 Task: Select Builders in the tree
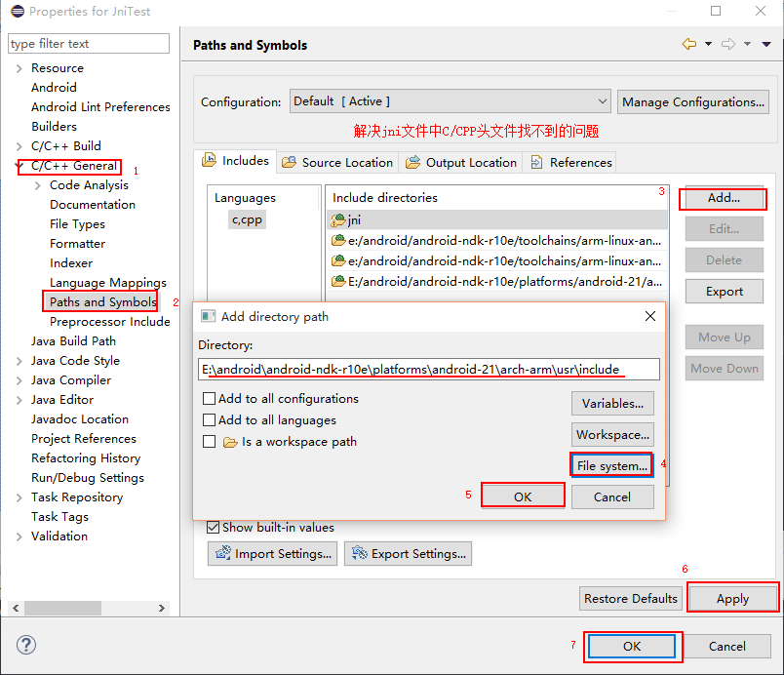click(x=54, y=126)
